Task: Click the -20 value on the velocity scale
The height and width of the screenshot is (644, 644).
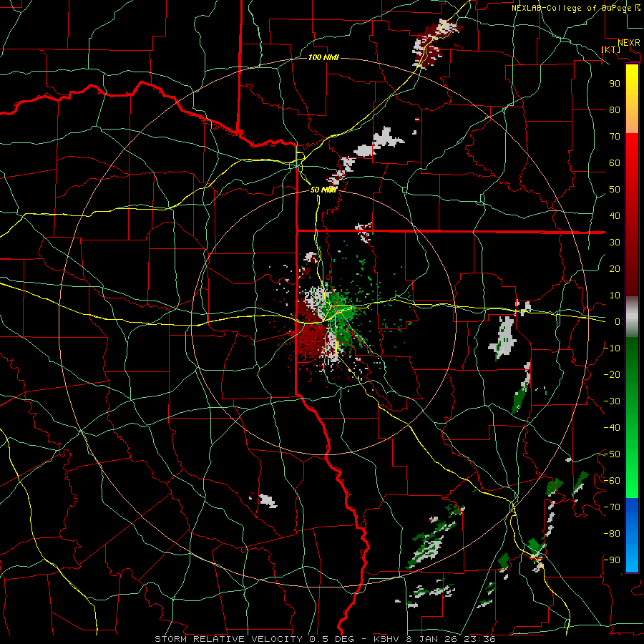Action: 612,375
